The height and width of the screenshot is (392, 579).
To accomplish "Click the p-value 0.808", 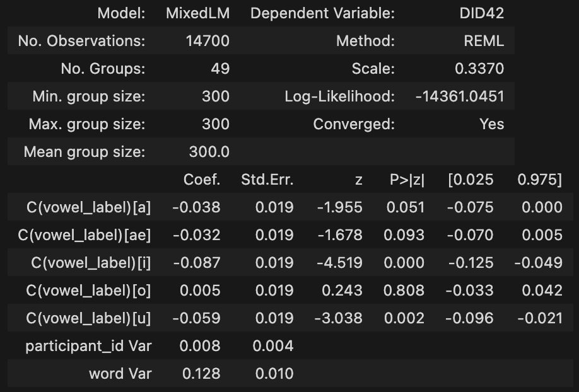I will 406,291.
